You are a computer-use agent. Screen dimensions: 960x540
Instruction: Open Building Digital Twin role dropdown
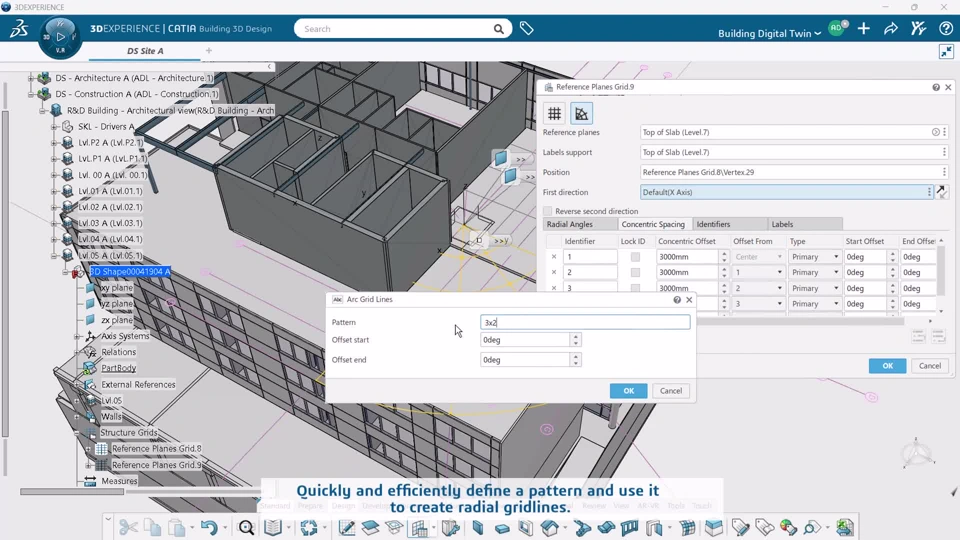point(769,34)
